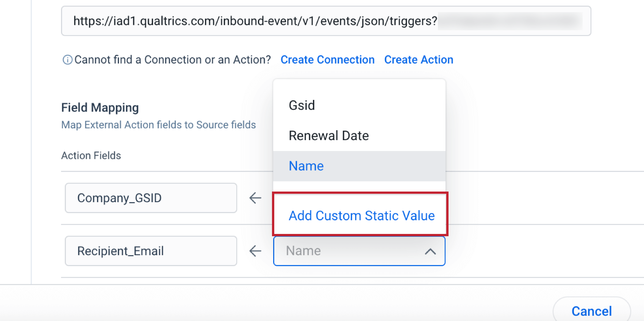Focus the Recipient_Email action field
The image size is (644, 321).
pyautogui.click(x=151, y=251)
